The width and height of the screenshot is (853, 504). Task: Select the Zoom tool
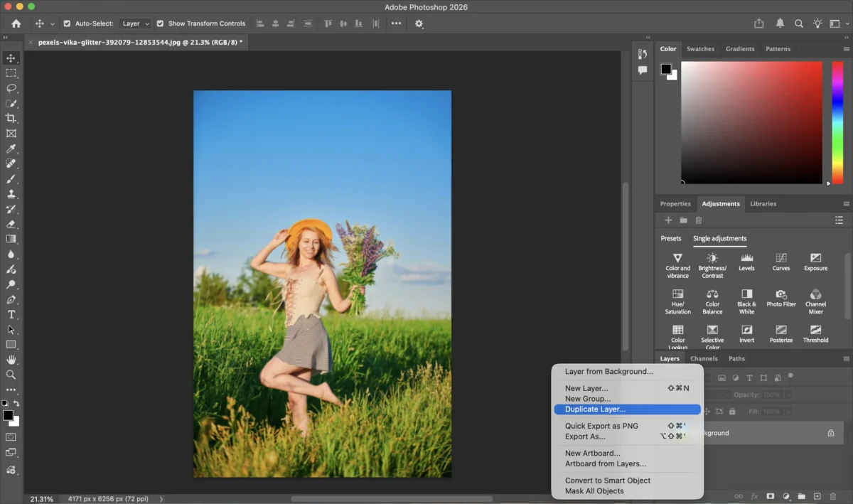(11, 375)
